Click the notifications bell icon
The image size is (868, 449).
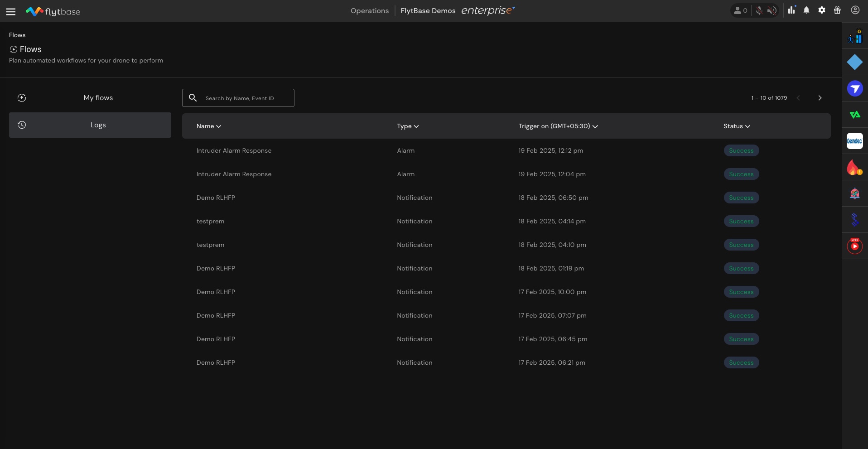[x=806, y=10]
